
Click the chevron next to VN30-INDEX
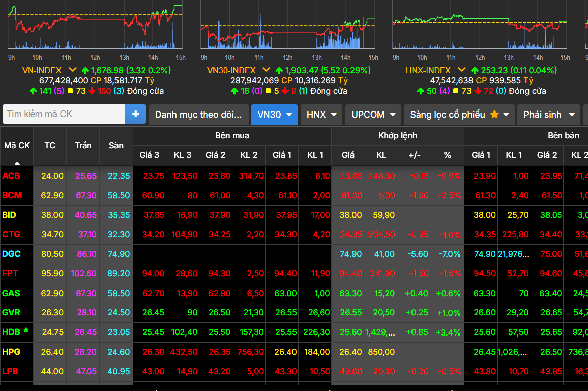click(266, 70)
